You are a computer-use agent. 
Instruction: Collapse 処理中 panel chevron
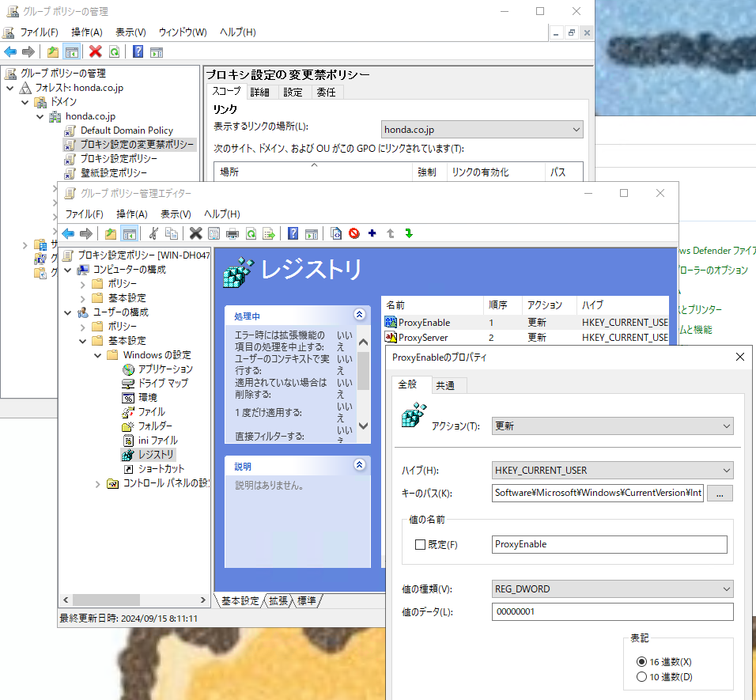(359, 314)
